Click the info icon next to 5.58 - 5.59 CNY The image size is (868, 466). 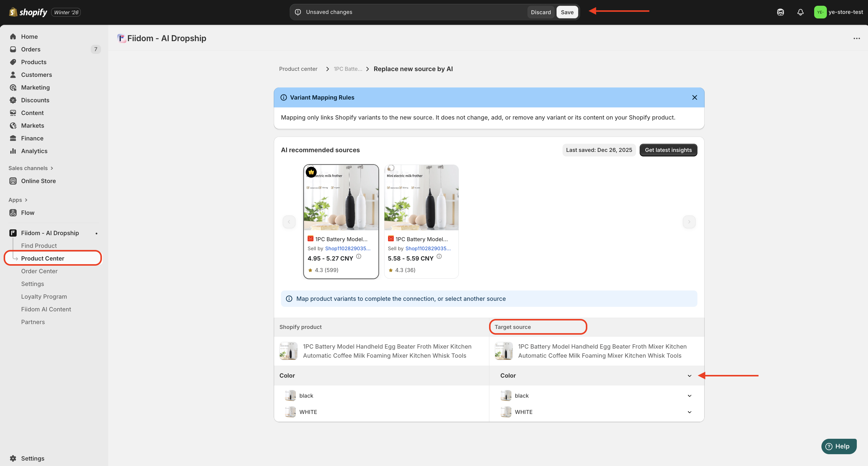tap(439, 256)
